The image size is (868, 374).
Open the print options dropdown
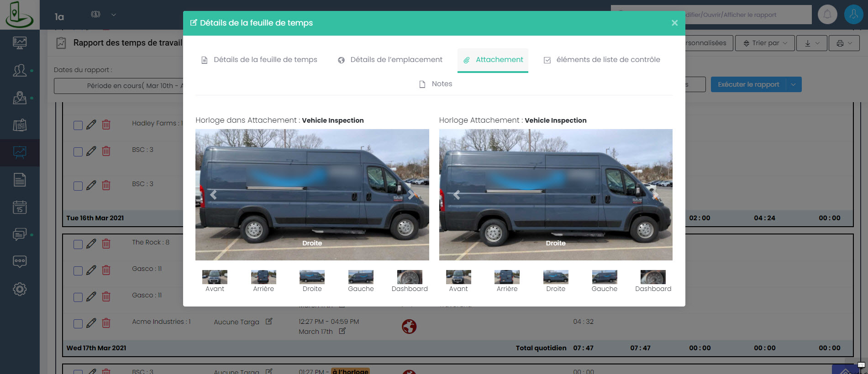click(x=844, y=43)
